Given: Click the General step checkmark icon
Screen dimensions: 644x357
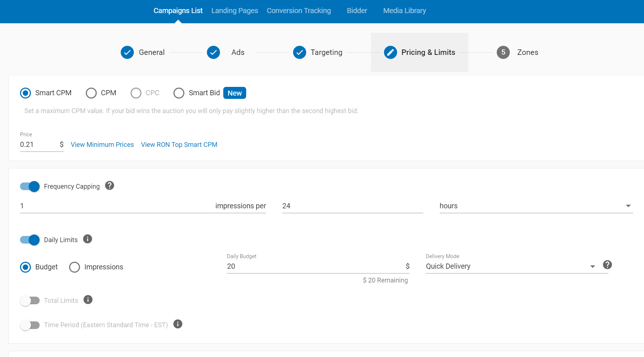Looking at the screenshot, I should [x=127, y=52].
